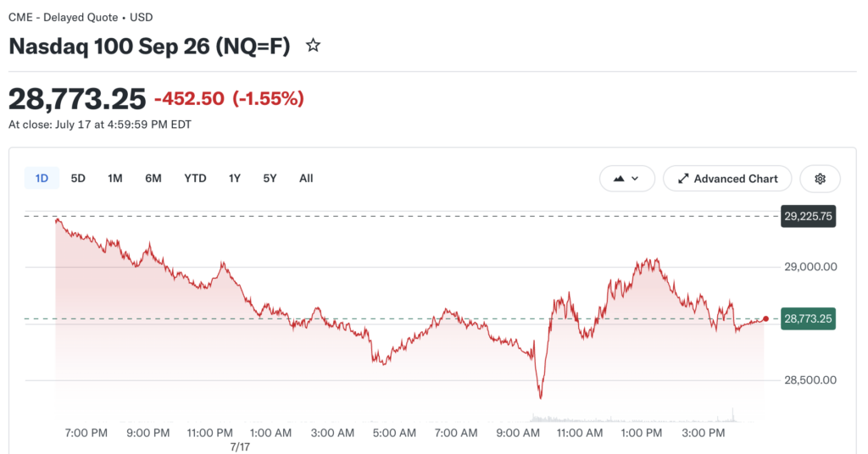
Task: Click the red current price dot on chart
Action: [x=765, y=318]
